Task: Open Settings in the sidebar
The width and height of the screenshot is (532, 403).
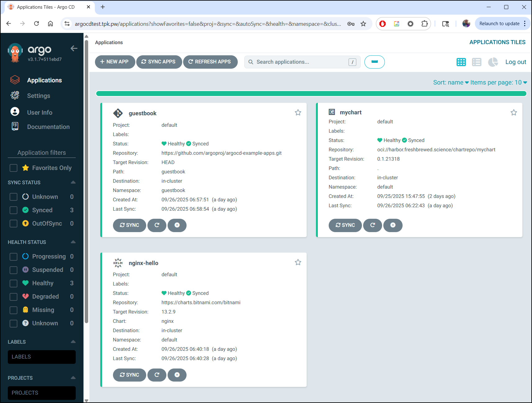Action: (38, 96)
